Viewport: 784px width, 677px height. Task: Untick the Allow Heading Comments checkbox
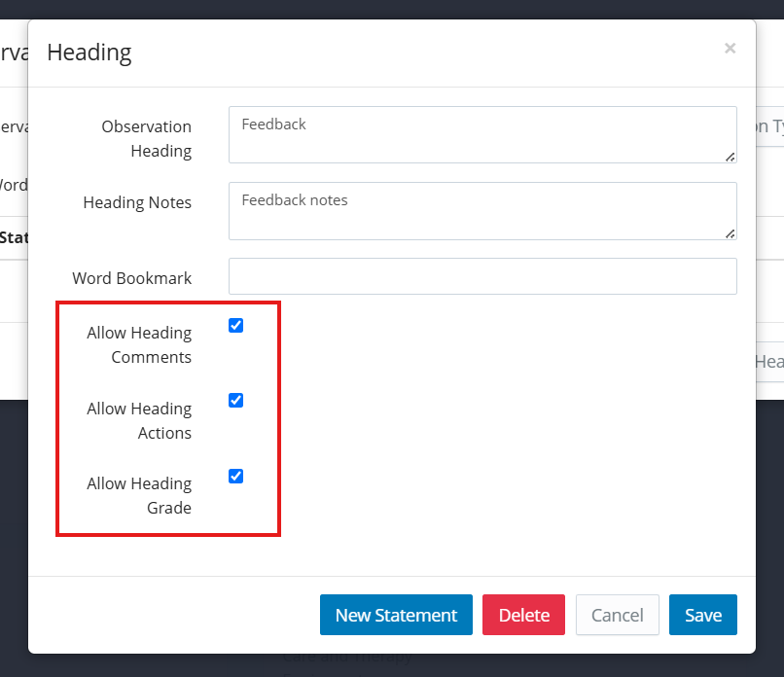coord(235,326)
